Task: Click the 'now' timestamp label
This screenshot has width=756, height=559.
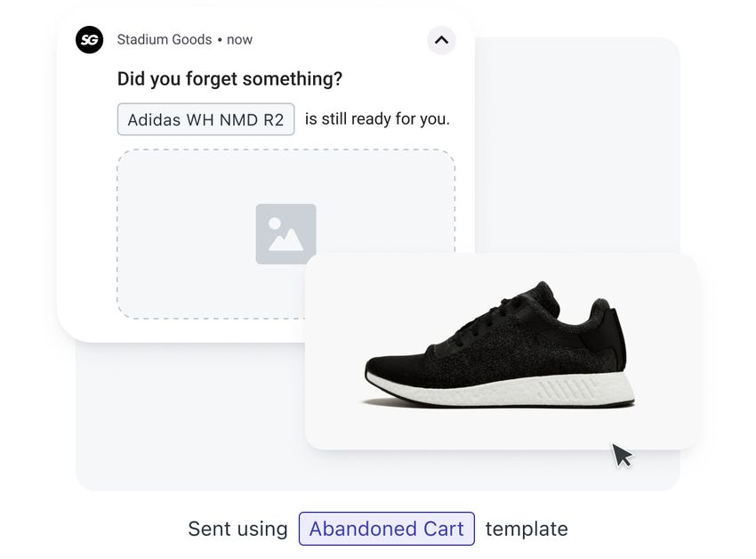Action: click(x=239, y=39)
